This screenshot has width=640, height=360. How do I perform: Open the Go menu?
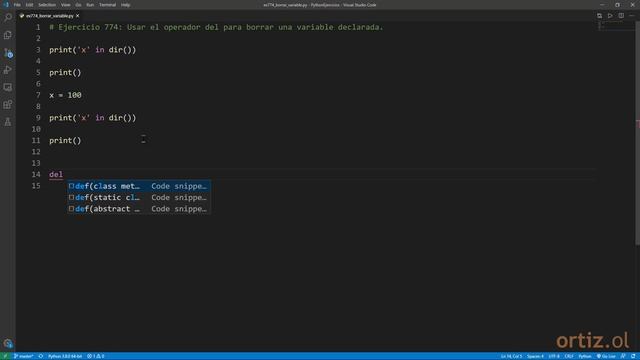(78, 5)
